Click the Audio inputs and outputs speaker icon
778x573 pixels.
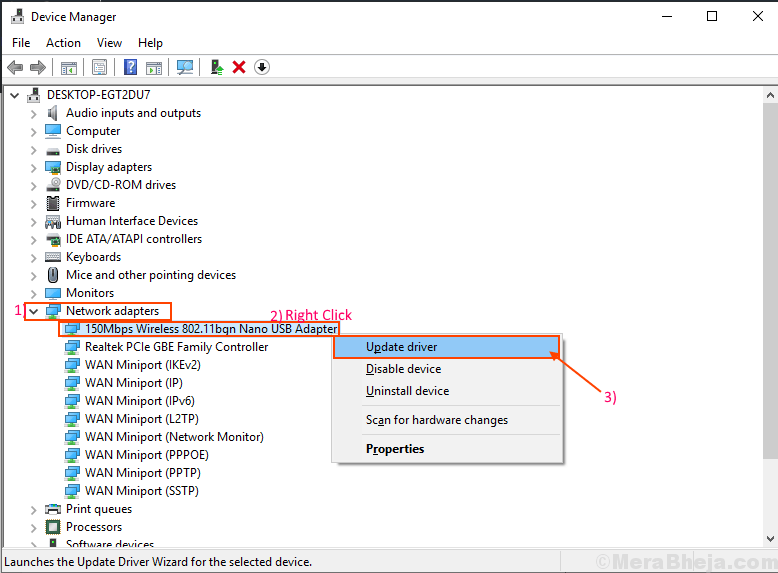point(53,113)
